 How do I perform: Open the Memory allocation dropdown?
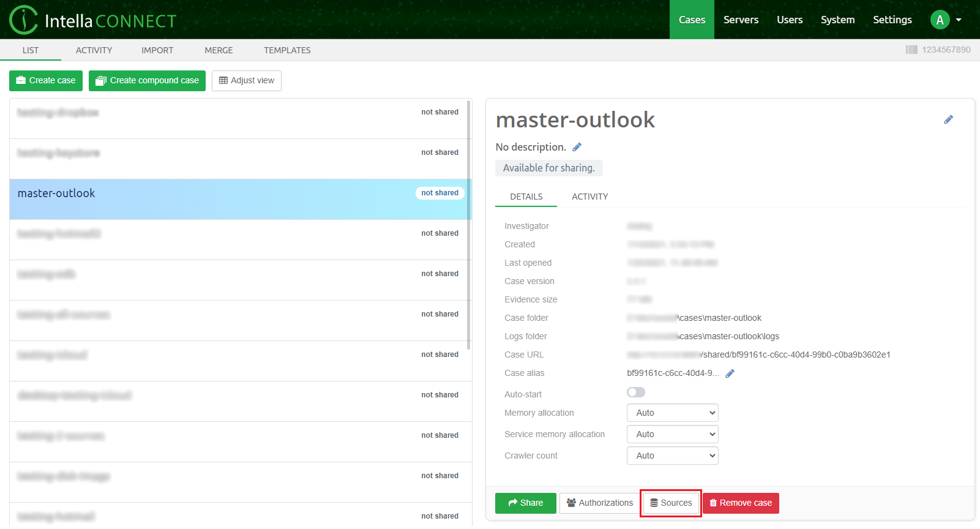[672, 413]
